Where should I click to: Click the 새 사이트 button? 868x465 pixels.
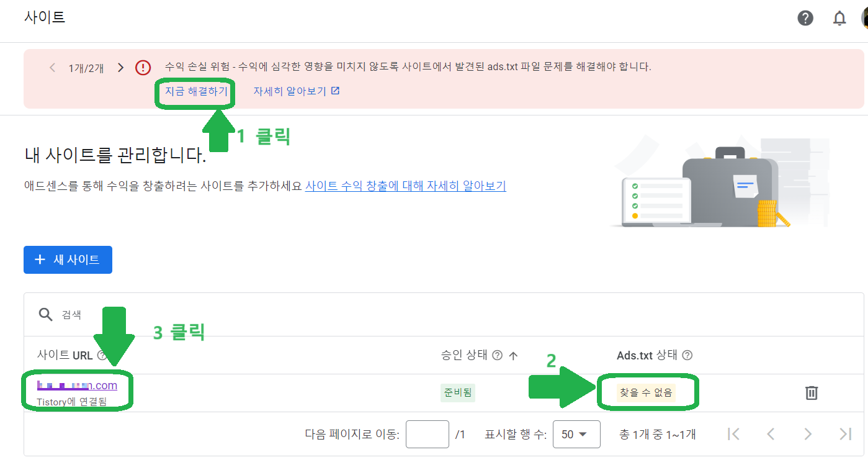pos(68,260)
